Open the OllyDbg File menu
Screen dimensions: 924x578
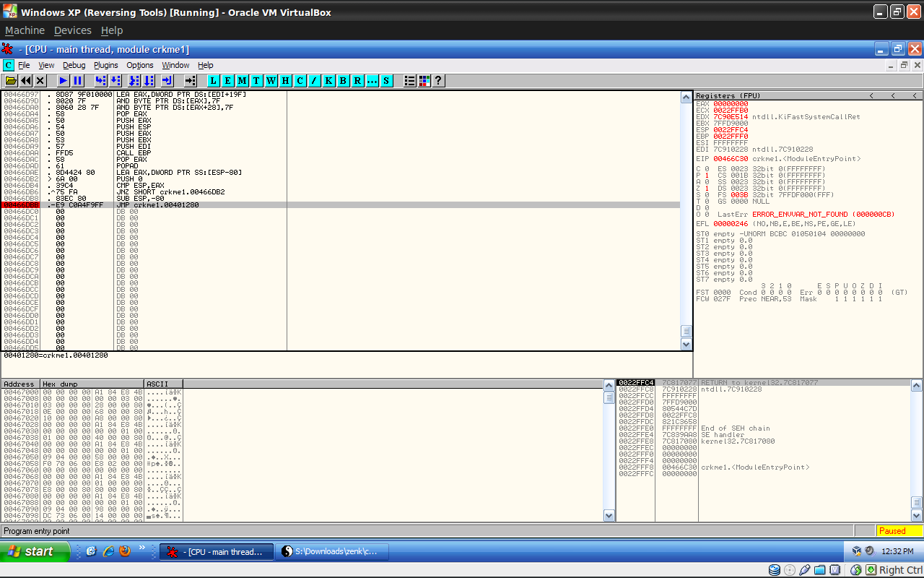25,65
